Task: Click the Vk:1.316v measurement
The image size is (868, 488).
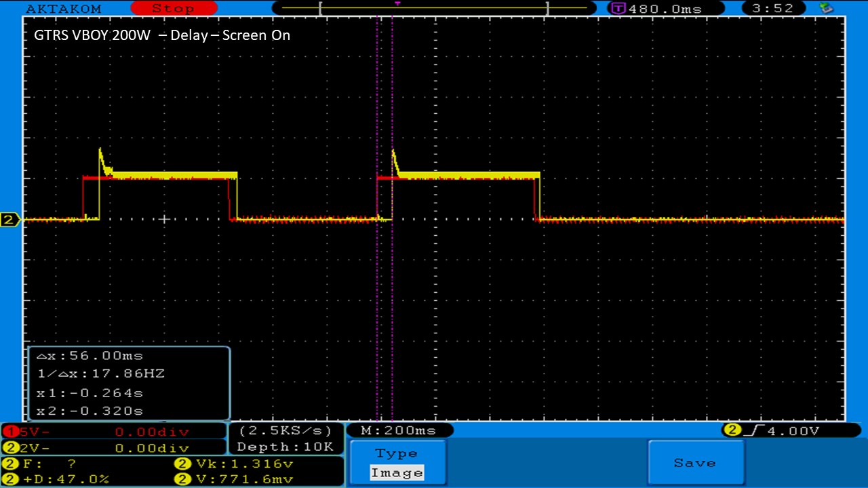Action: tap(235, 464)
